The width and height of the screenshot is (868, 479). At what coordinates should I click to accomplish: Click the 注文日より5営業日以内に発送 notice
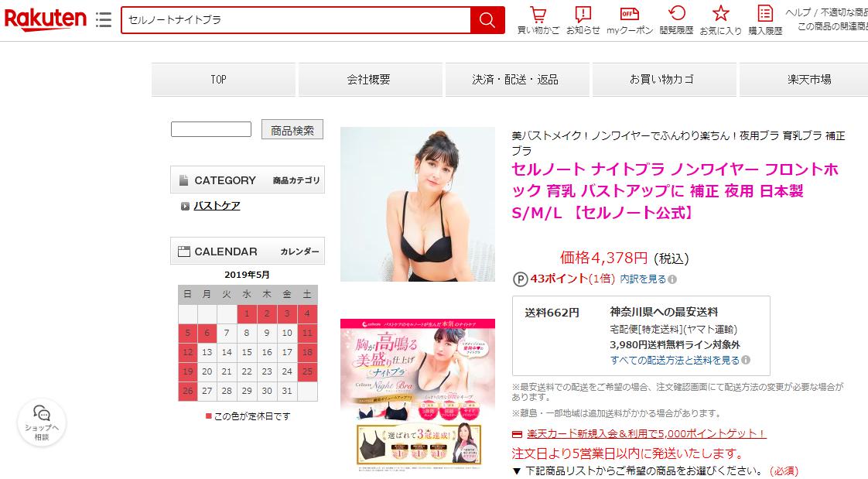(627, 454)
